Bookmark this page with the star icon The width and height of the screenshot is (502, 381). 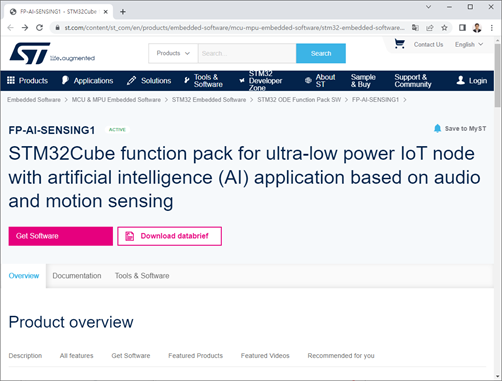(x=444, y=28)
